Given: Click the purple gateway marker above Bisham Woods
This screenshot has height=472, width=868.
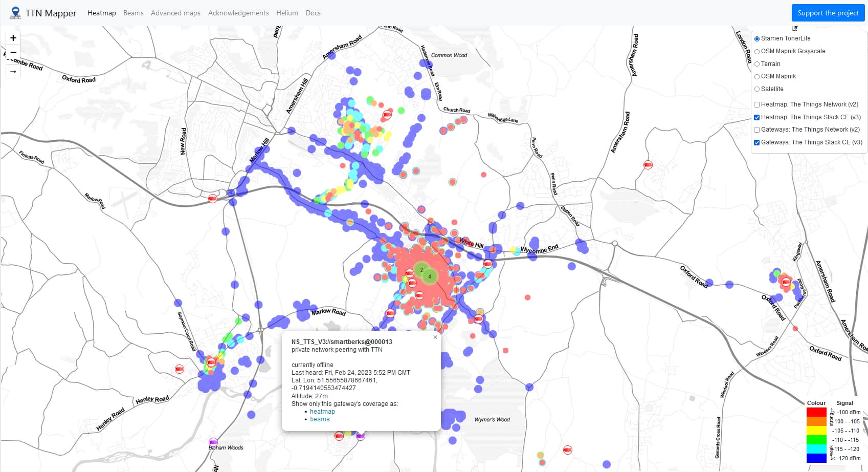Looking at the screenshot, I should click(x=213, y=442).
